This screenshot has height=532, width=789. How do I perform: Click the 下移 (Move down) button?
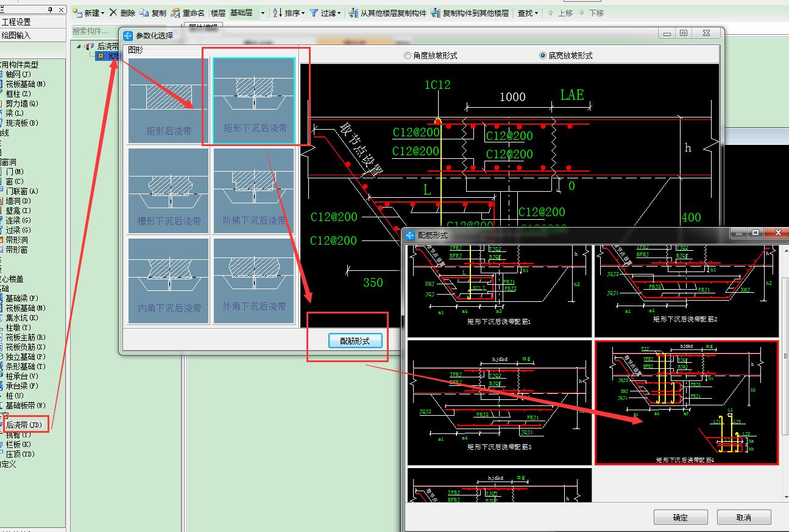tap(591, 13)
